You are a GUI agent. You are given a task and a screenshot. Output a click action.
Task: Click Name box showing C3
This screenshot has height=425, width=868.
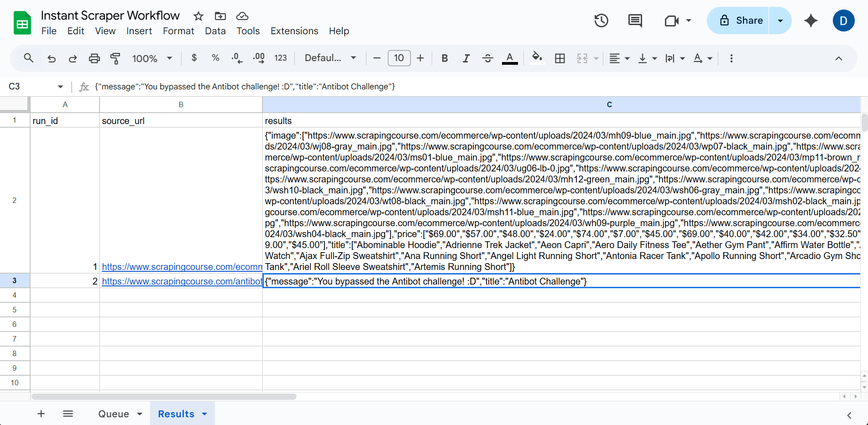(x=31, y=87)
